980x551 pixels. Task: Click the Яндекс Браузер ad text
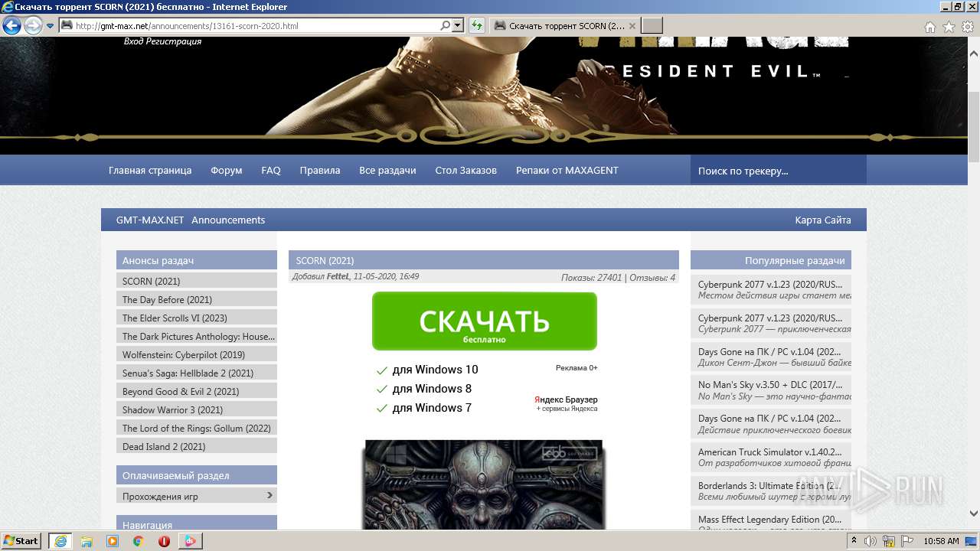566,399
